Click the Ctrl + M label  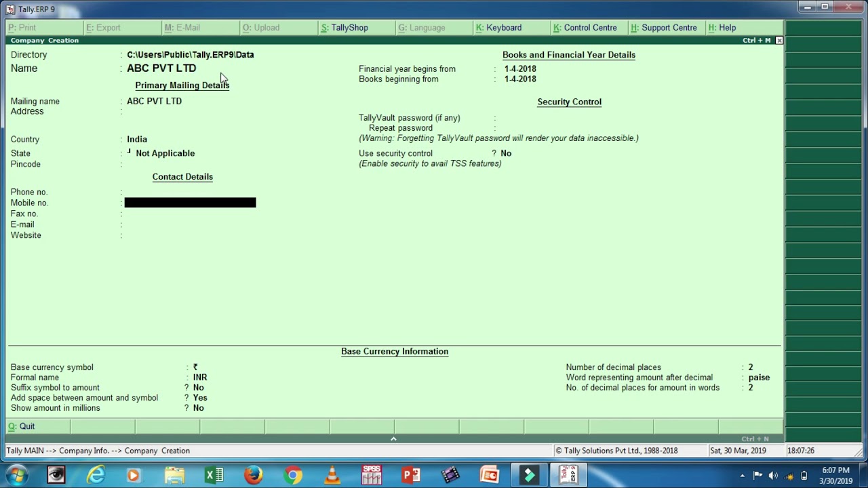(x=756, y=41)
